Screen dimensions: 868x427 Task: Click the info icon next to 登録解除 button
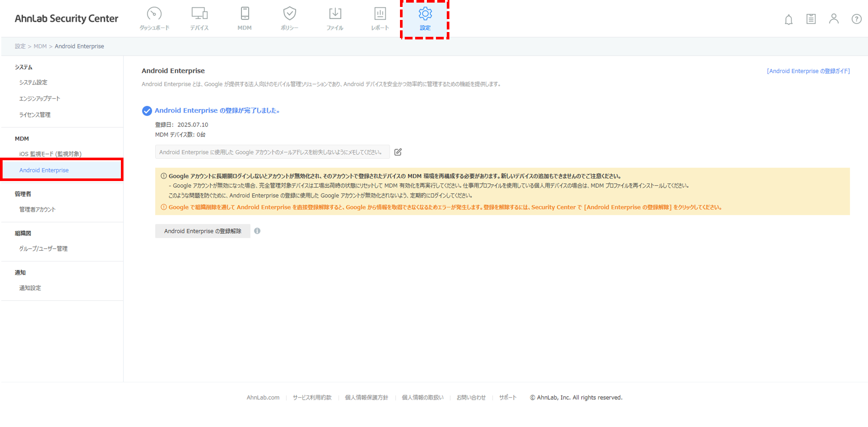(257, 231)
